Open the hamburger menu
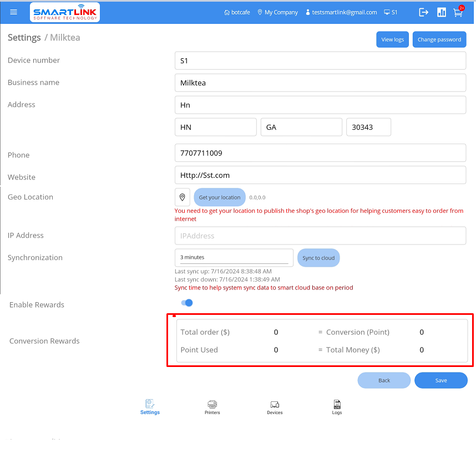 [x=14, y=12]
